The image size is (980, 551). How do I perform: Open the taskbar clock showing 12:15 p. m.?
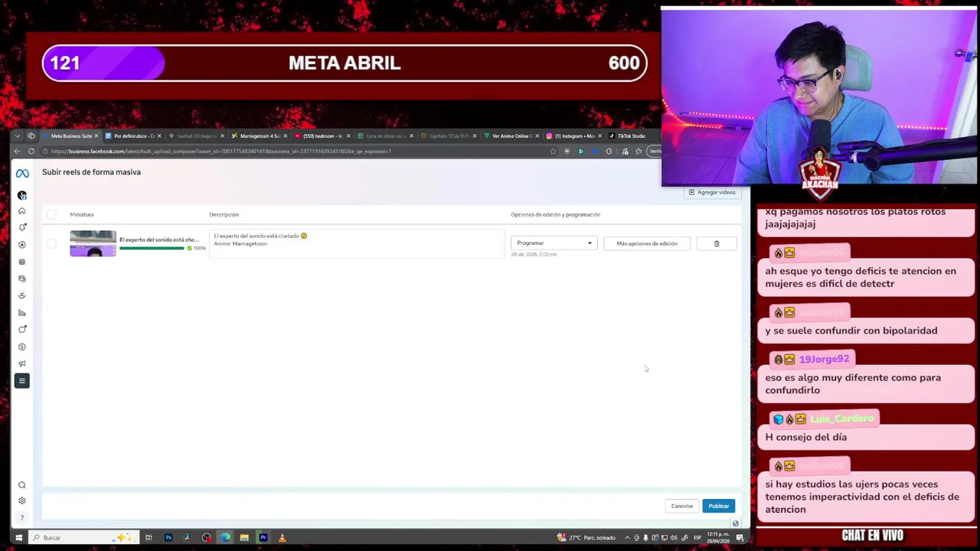click(720, 537)
